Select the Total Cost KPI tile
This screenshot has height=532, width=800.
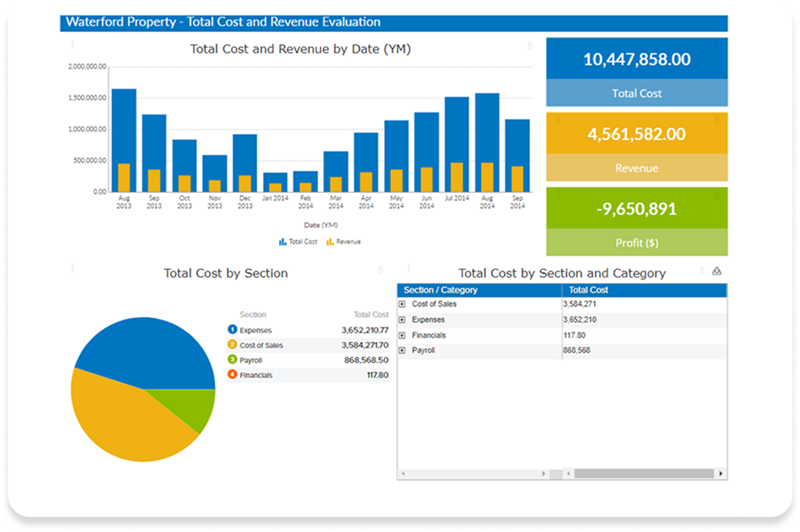pyautogui.click(x=636, y=72)
